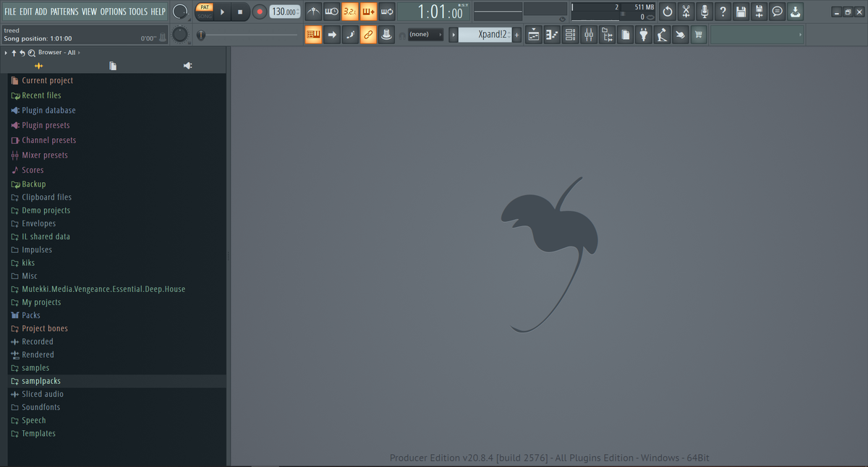The height and width of the screenshot is (467, 868).
Task: Toggle PAT/SONG mode switch
Action: pyautogui.click(x=205, y=12)
